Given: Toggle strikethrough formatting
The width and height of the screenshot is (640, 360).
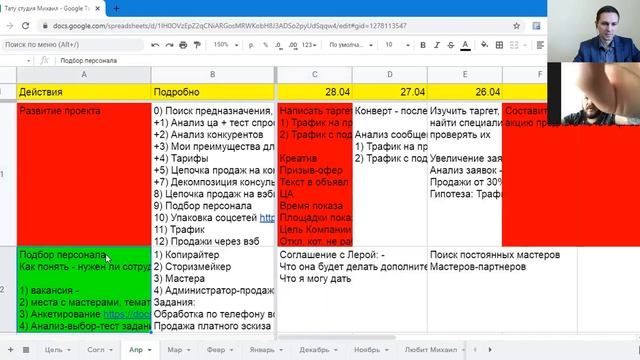Looking at the screenshot, I should [x=451, y=45].
